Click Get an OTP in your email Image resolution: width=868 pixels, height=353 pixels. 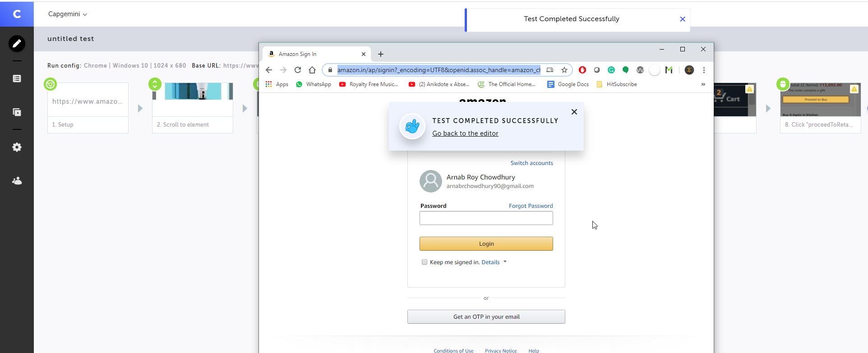[x=486, y=316]
